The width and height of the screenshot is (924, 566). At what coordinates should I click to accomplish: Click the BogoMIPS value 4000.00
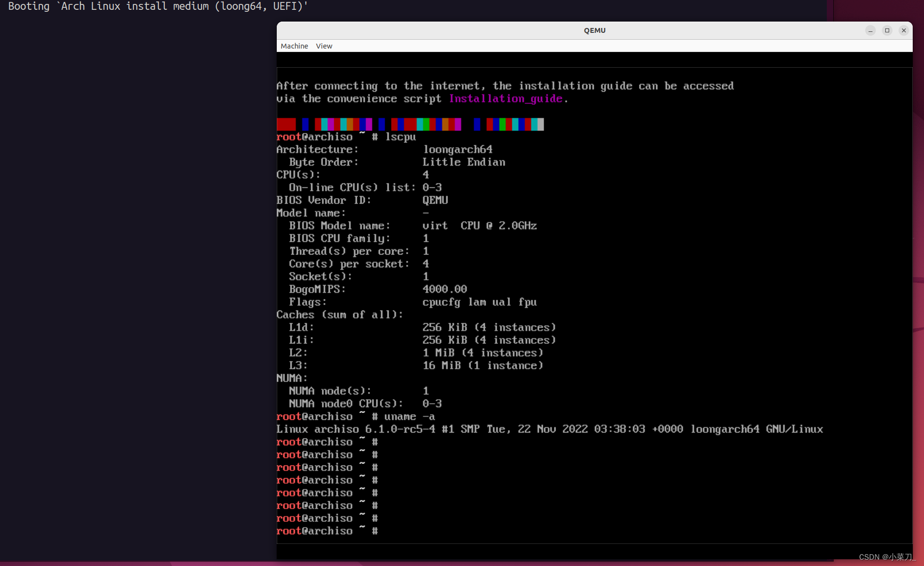[x=444, y=289]
